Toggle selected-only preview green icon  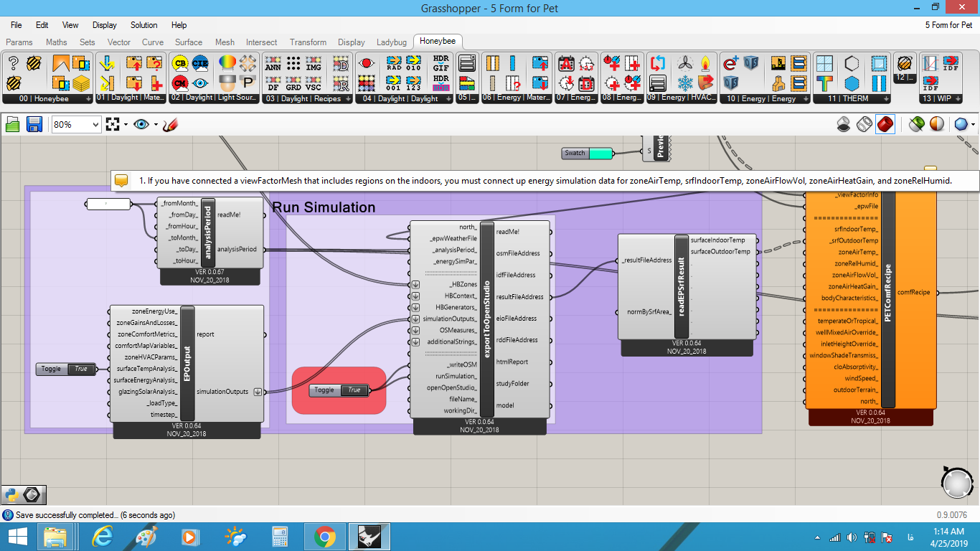916,124
